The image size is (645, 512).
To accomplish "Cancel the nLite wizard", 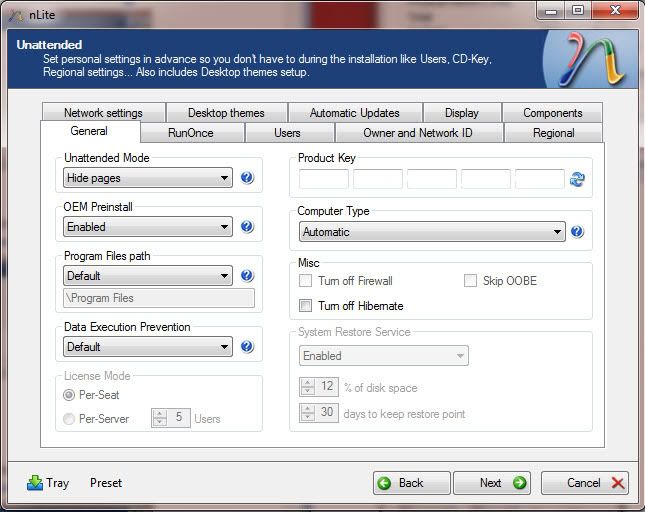I will pyautogui.click(x=585, y=483).
